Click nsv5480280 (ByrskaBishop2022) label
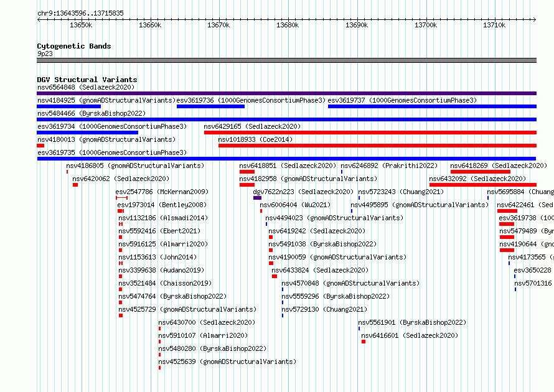 coord(212,348)
